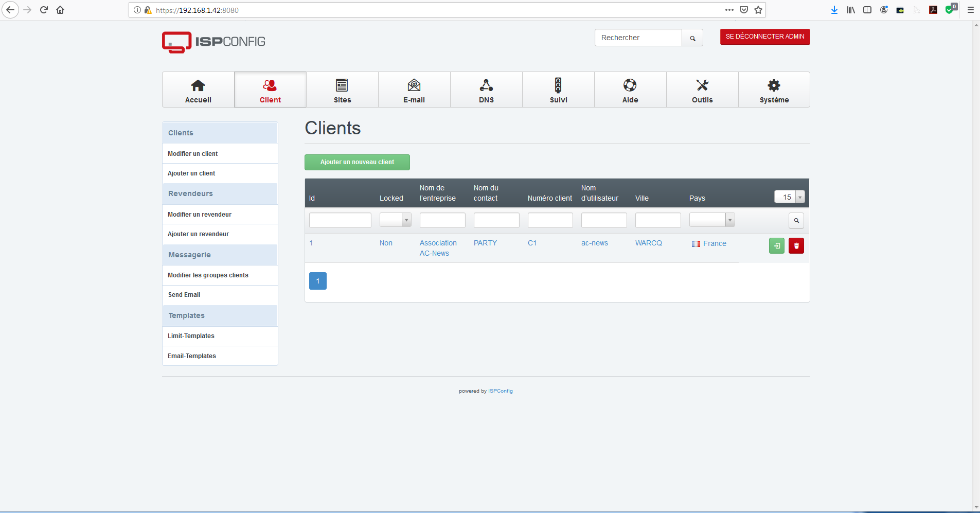This screenshot has width=980, height=513.
Task: Click the Nom de l'entreprise filter field
Action: [442, 220]
